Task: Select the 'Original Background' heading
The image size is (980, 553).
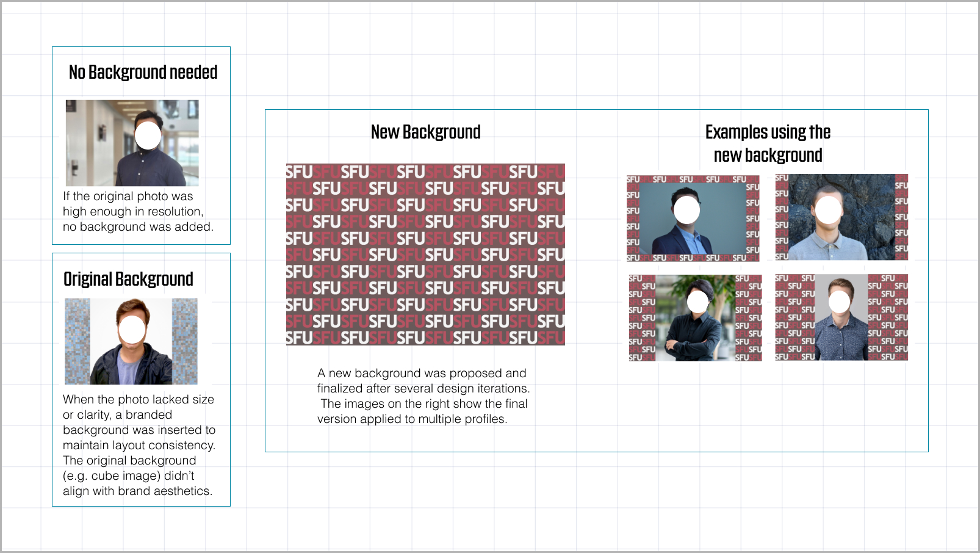Action: [128, 279]
